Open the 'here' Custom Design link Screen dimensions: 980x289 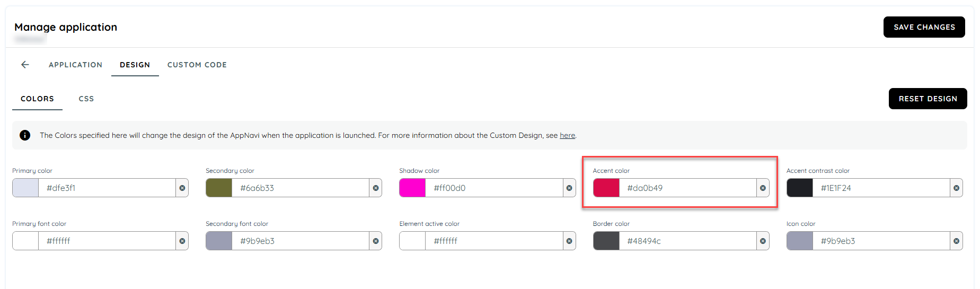[x=567, y=135]
